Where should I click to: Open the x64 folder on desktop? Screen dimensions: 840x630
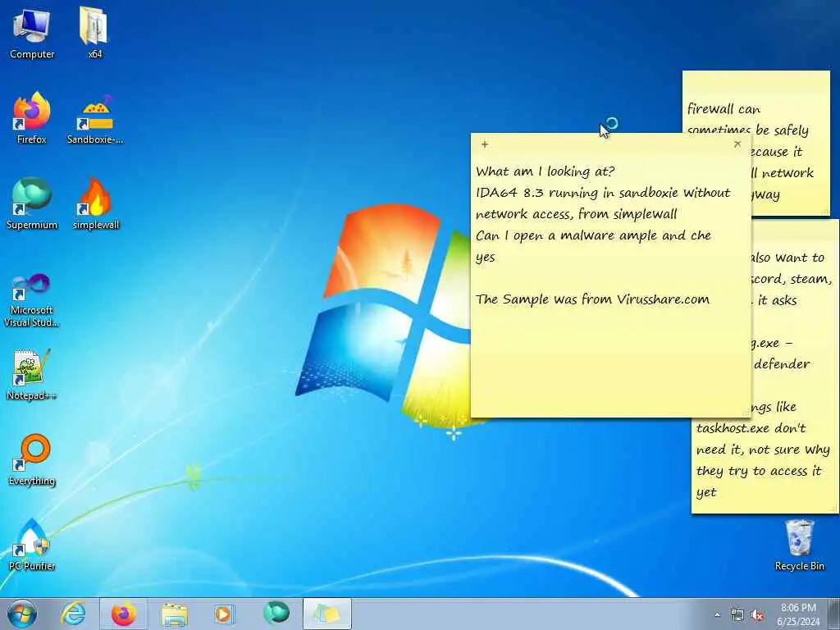[x=94, y=32]
